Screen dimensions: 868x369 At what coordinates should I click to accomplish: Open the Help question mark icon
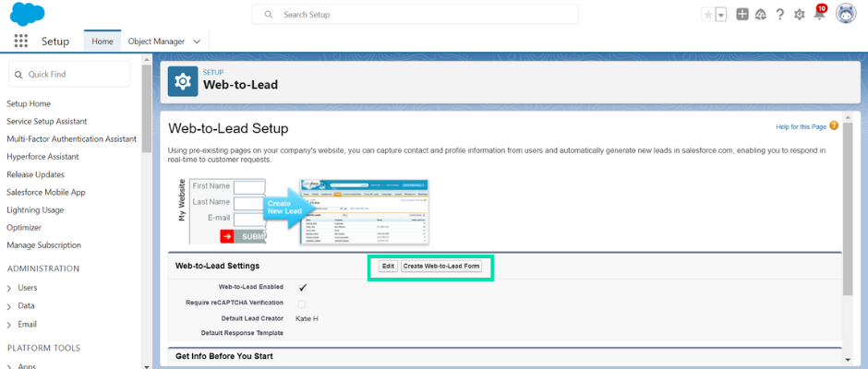click(x=779, y=15)
